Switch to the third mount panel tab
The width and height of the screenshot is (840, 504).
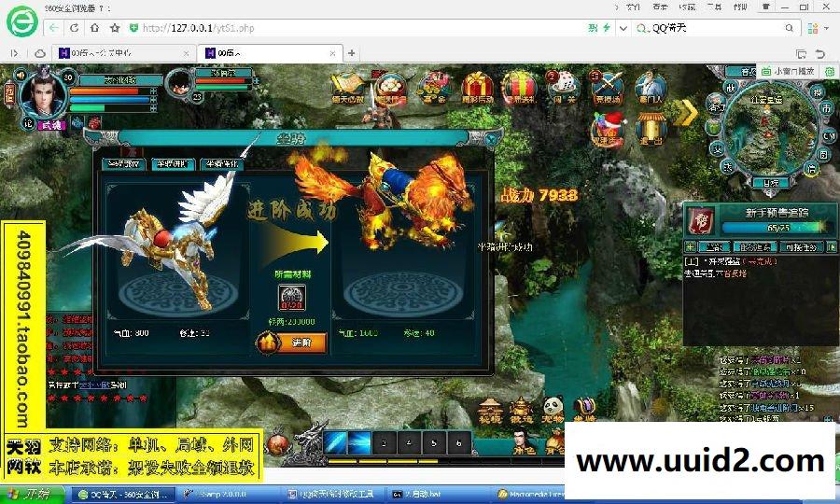pos(221,163)
